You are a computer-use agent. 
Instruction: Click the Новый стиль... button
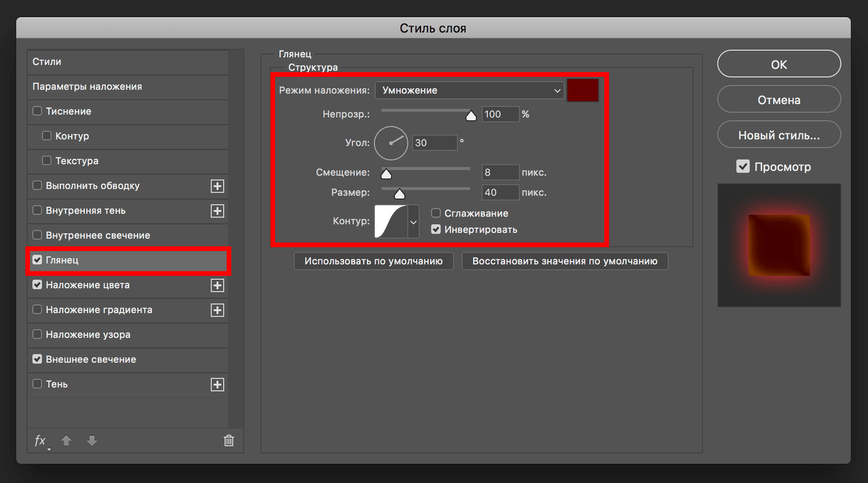coord(778,135)
